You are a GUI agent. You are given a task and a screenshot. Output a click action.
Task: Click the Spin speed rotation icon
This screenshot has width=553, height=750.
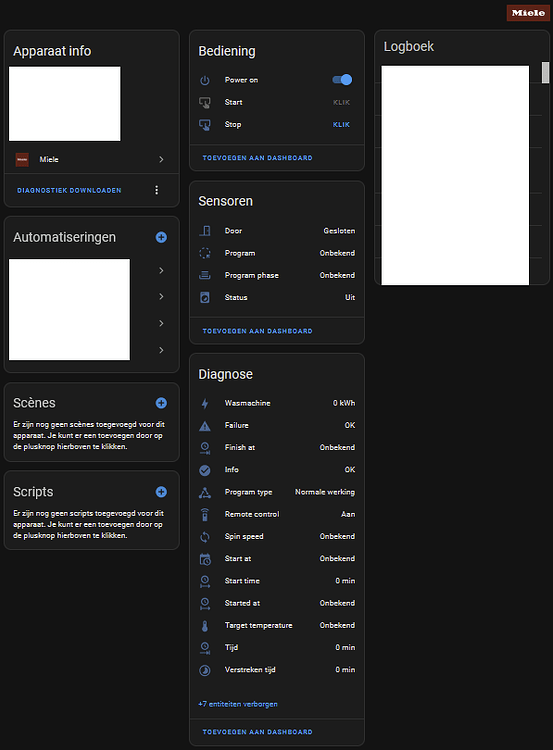[x=205, y=537]
